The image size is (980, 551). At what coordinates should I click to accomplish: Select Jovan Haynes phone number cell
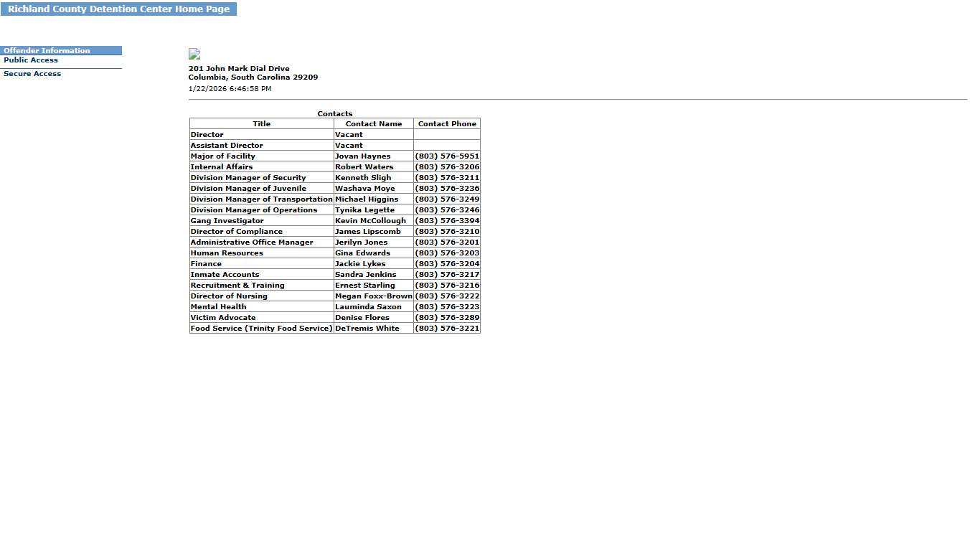[x=447, y=156]
